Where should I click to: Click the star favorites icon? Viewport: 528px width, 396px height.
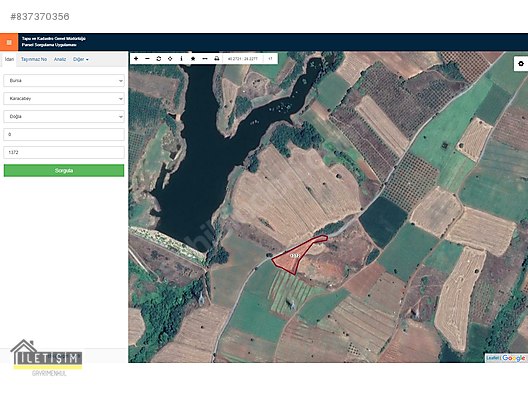tap(193, 59)
